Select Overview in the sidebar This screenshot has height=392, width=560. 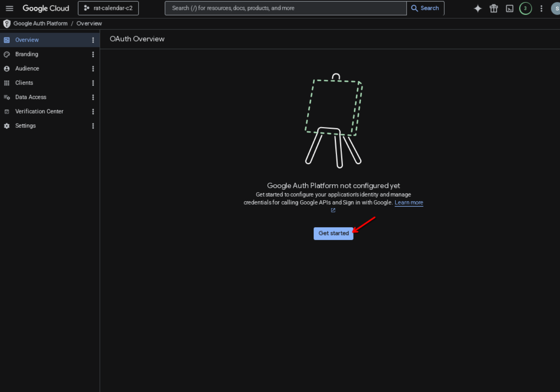tap(50, 40)
